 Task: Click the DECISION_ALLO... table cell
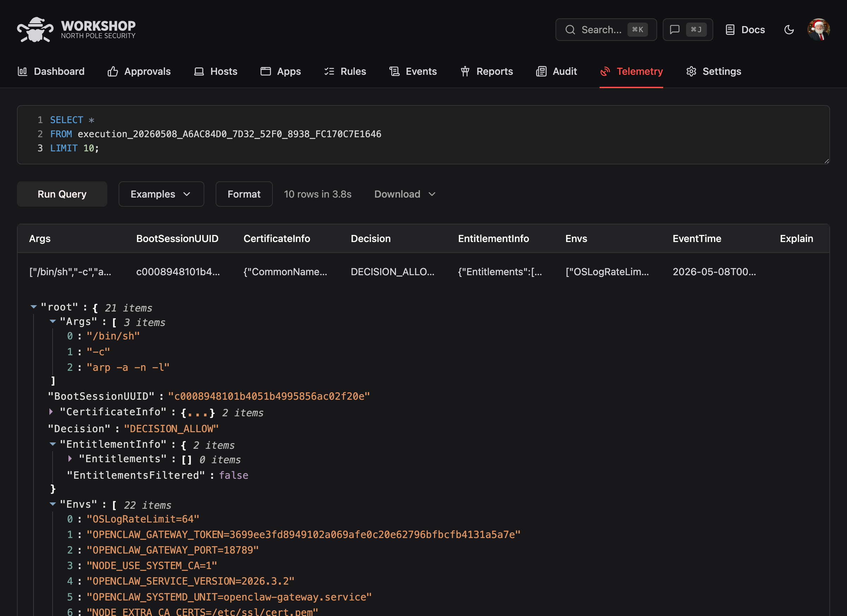392,271
